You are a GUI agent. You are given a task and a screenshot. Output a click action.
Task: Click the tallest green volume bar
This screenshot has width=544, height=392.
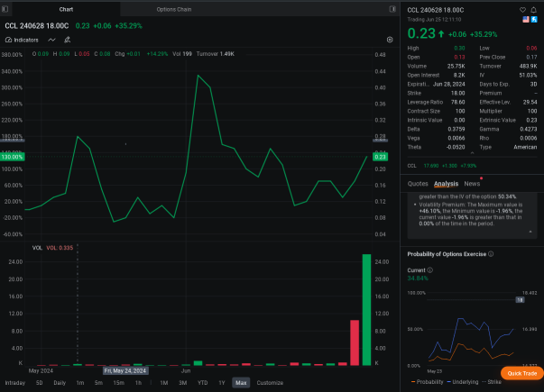(x=366, y=309)
